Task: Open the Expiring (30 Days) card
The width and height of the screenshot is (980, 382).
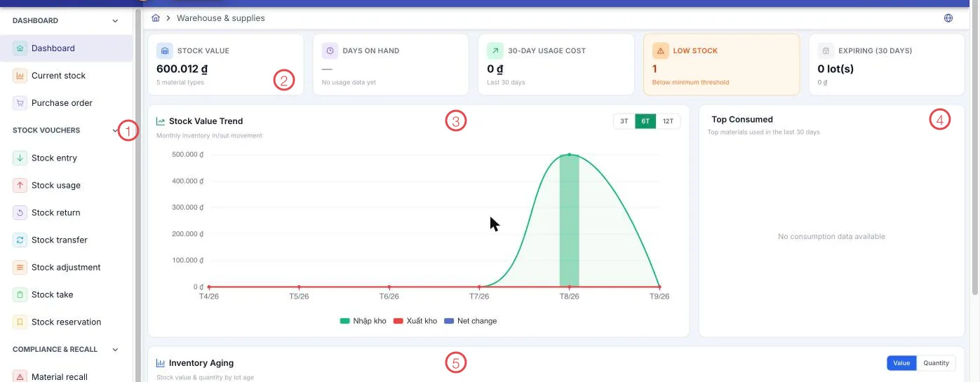Action: [x=887, y=64]
